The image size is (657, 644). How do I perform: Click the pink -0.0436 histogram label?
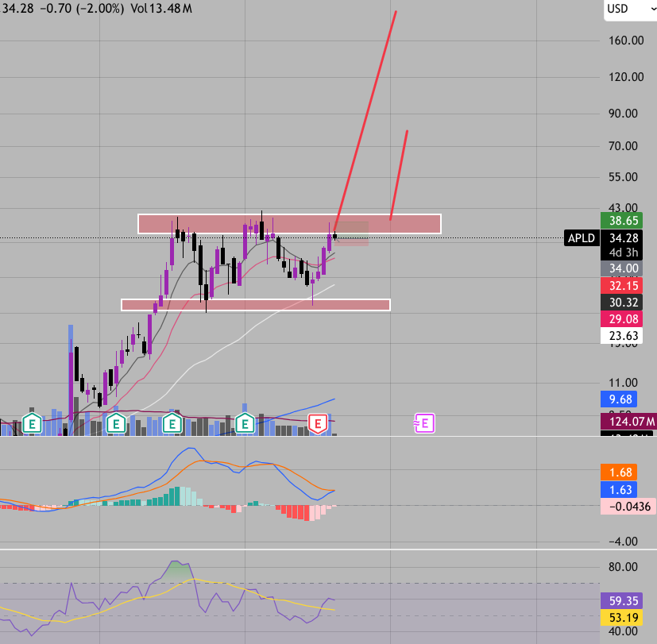pyautogui.click(x=628, y=507)
